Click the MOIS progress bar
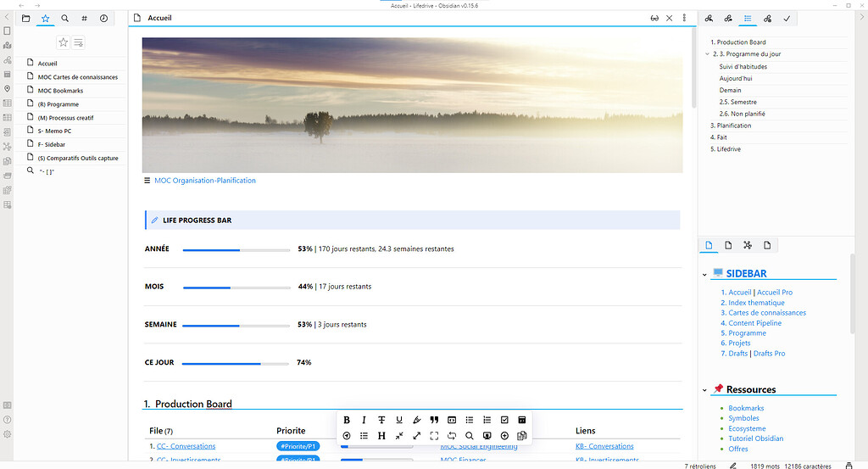 (x=236, y=288)
